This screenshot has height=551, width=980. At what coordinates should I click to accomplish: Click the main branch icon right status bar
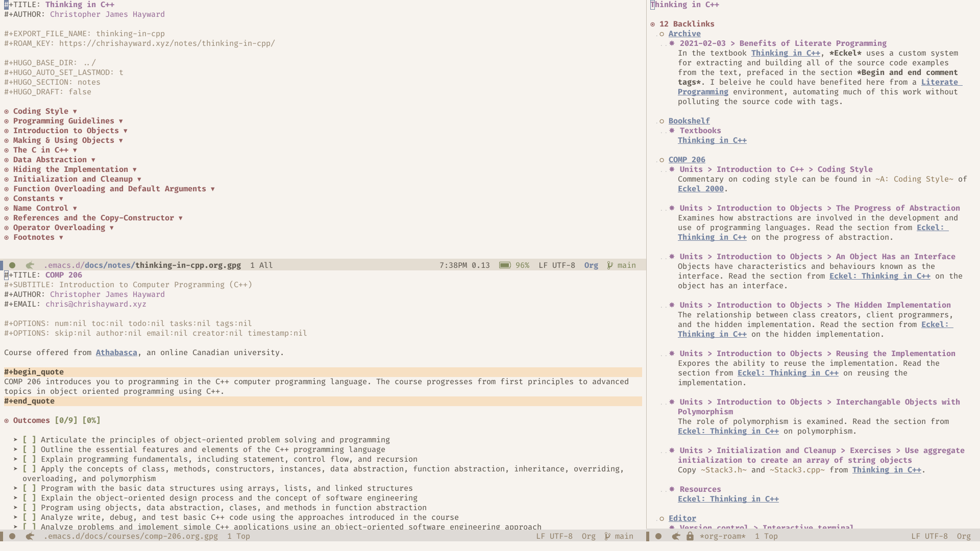click(609, 264)
